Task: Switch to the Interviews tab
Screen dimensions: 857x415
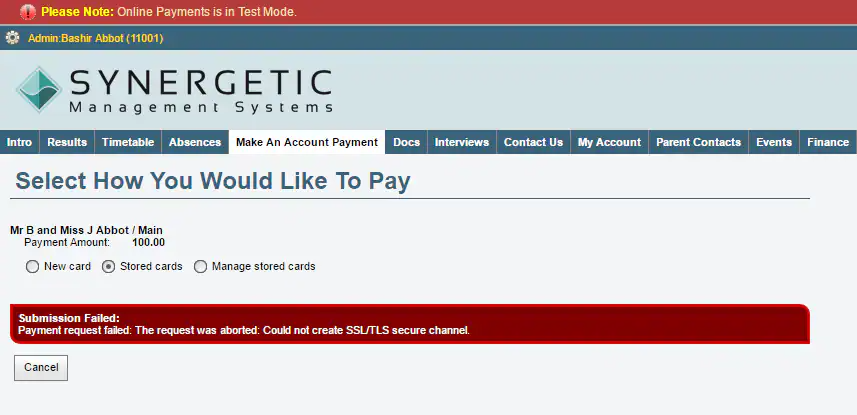Action: point(462,142)
